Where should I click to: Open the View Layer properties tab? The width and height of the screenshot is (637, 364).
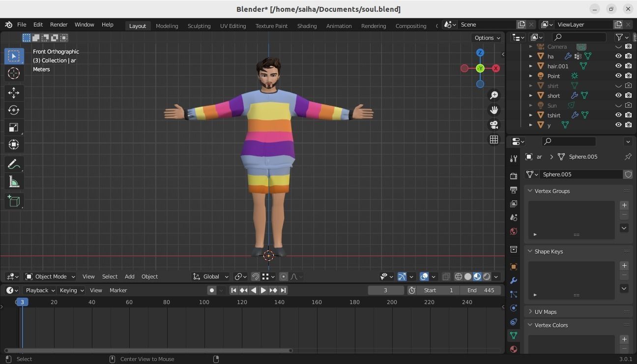tap(514, 203)
